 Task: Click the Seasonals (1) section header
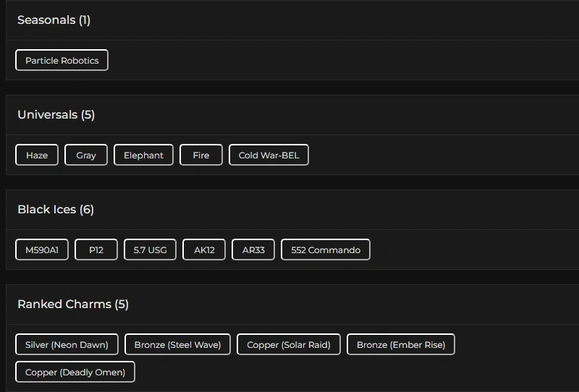54,20
